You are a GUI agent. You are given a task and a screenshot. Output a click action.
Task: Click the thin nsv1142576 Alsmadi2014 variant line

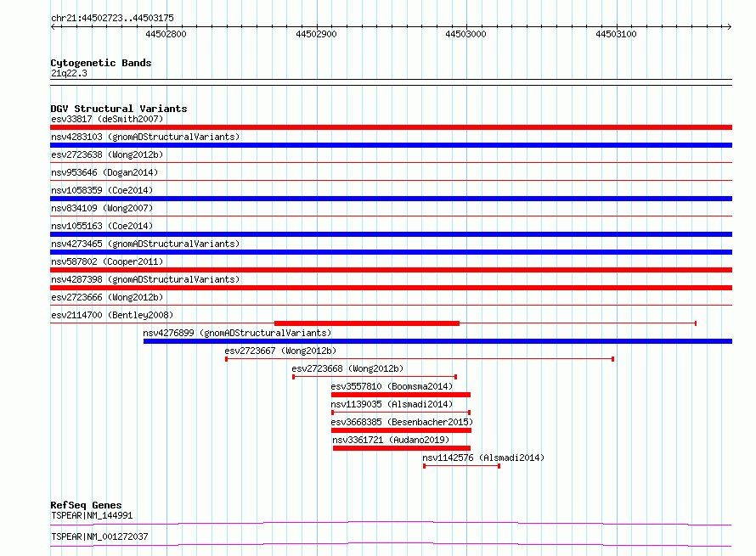click(461, 466)
